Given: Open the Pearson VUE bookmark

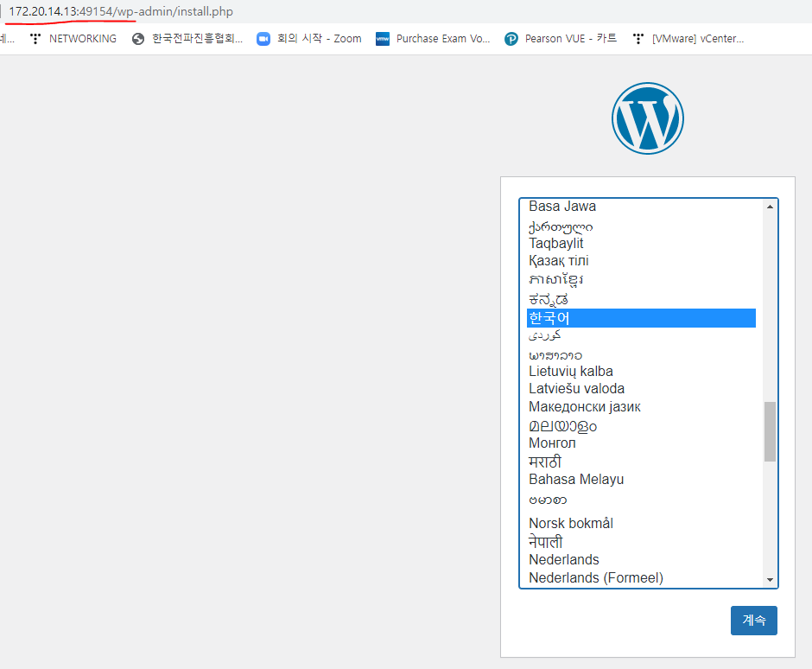Looking at the screenshot, I should pyautogui.click(x=561, y=39).
